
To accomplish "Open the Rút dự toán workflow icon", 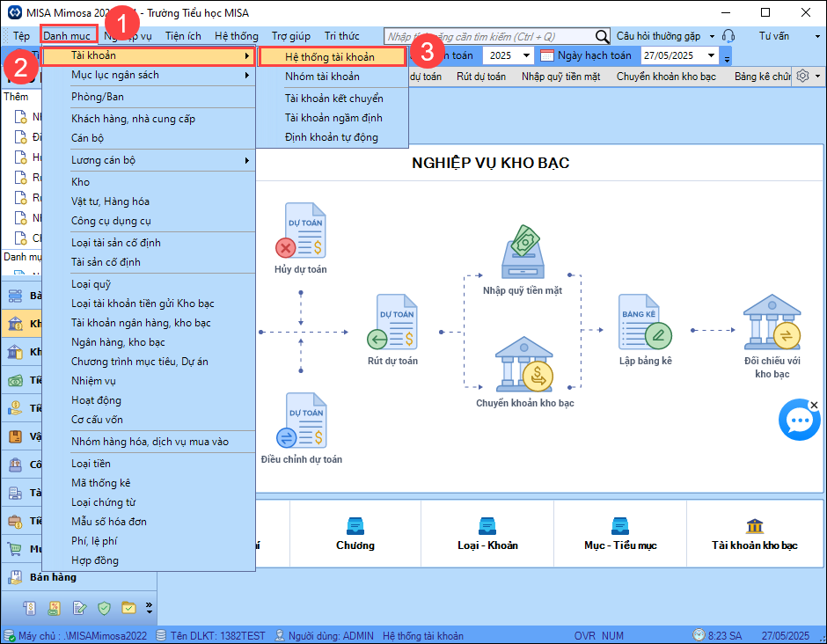I will pos(392,322).
